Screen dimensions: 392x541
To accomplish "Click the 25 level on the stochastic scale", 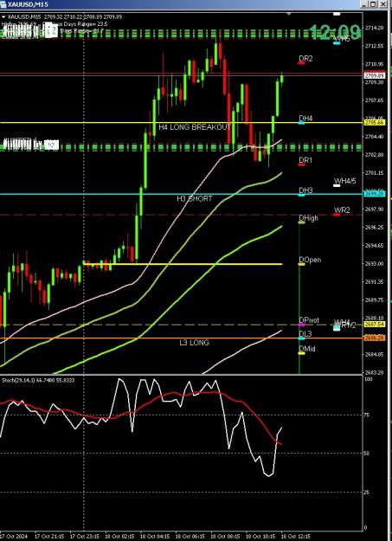I will [368, 492].
